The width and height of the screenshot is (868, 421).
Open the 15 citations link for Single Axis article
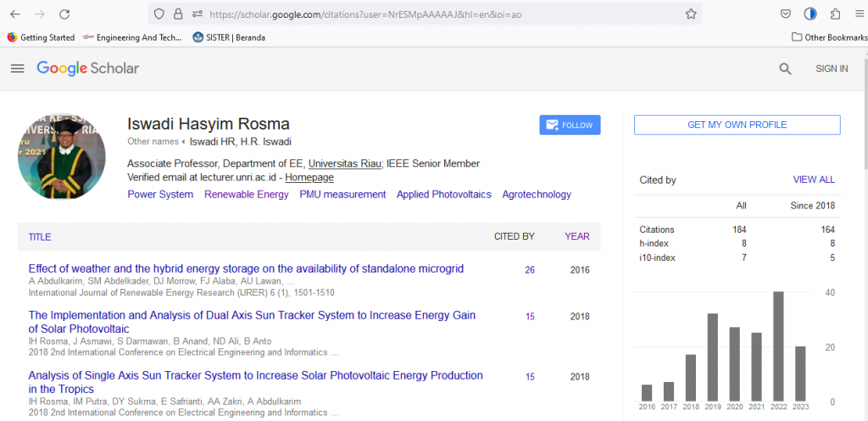pos(530,377)
